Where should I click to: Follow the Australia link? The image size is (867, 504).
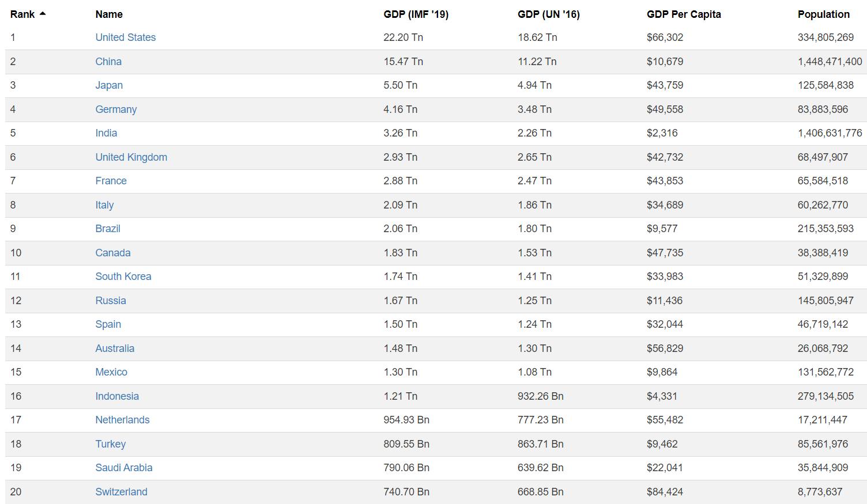(115, 348)
